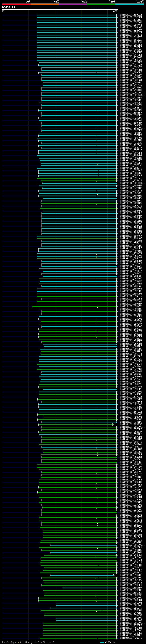Click hit label UniRef100_B9HCP2
The image size is (146, 644).
(131, 389)
